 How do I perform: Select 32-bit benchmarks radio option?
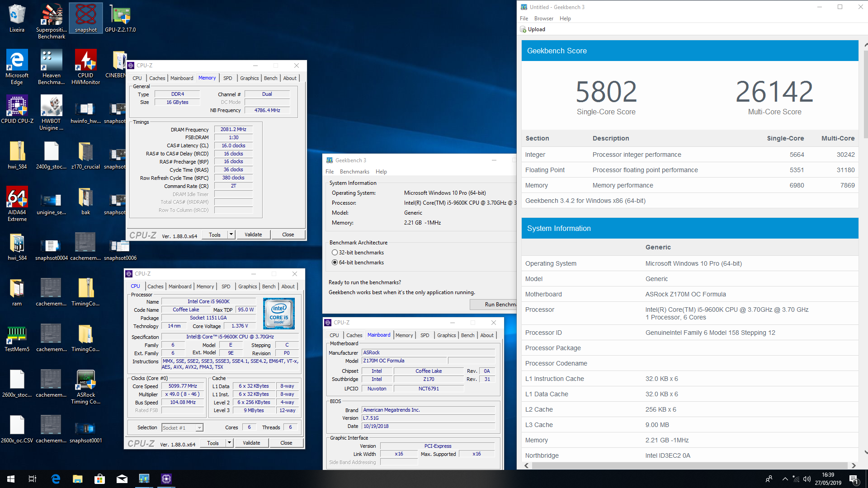335,253
